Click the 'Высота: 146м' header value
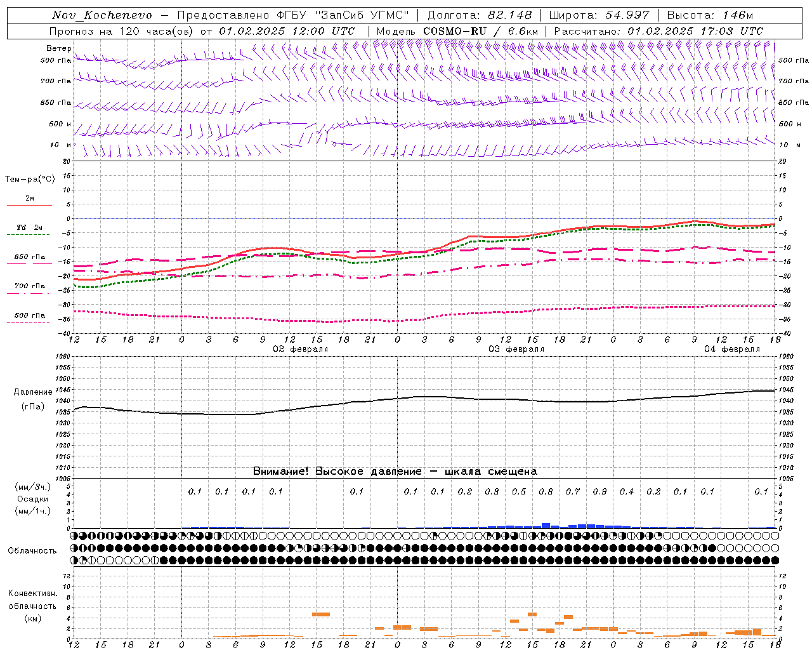 pos(710,15)
